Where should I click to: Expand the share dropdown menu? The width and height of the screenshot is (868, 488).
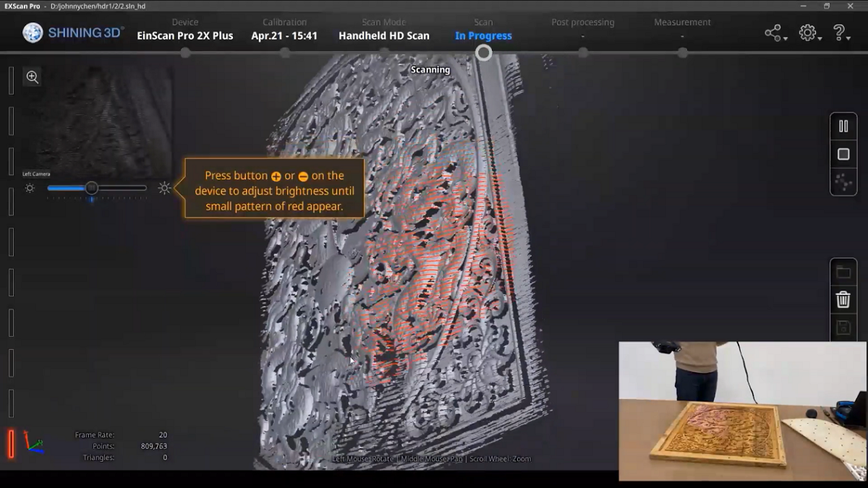click(x=775, y=33)
